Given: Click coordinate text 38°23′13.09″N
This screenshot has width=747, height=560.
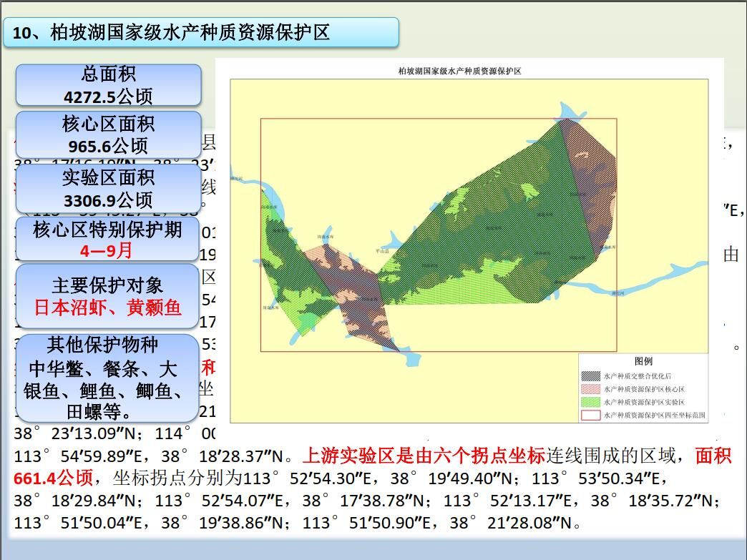Looking at the screenshot, I should coord(75,434).
